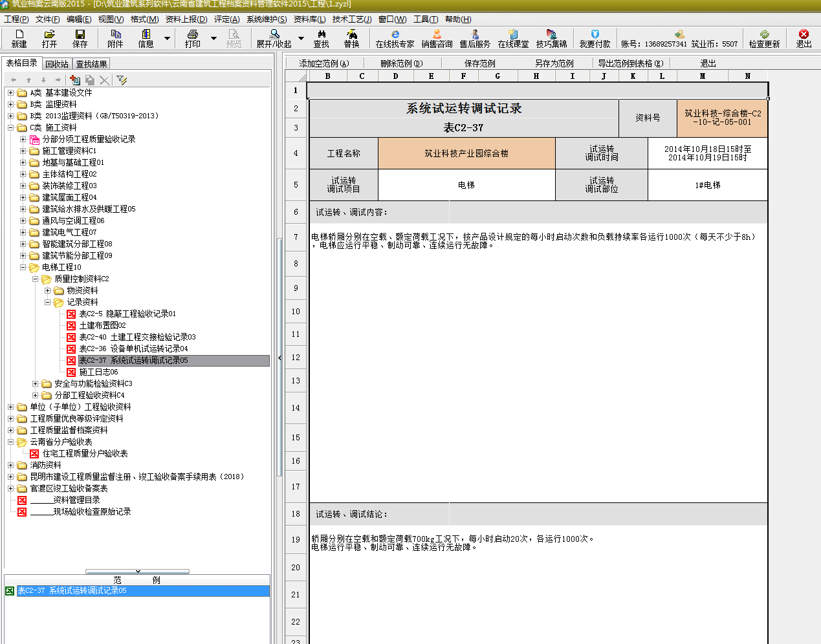The width and height of the screenshot is (821, 644).
Task: Open 在线找专家 online expert icon
Action: pos(395,38)
